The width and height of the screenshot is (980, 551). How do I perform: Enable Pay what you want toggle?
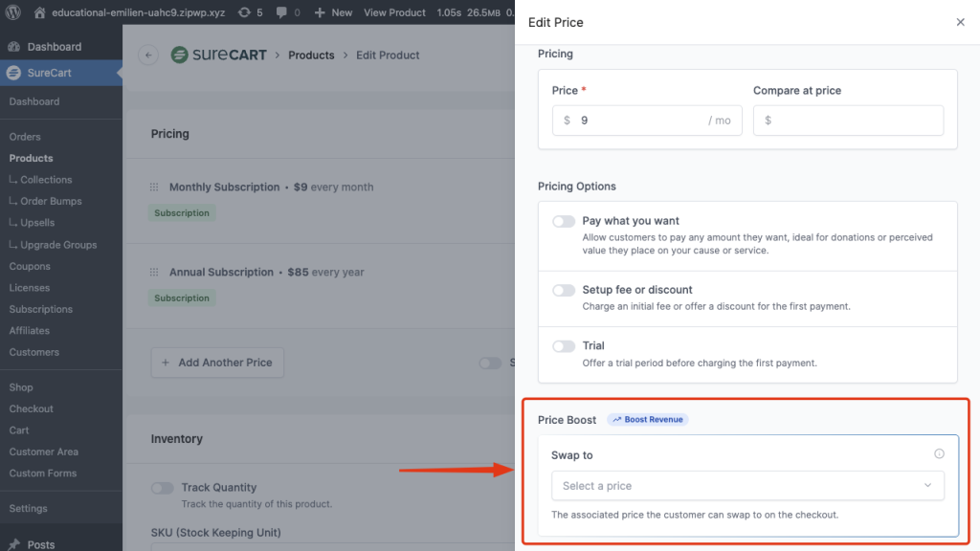pos(564,222)
